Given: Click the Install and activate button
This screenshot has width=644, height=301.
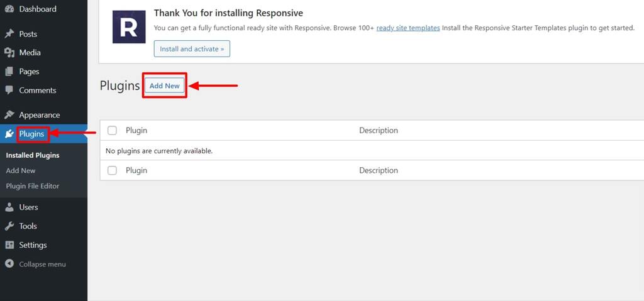Looking at the screenshot, I should point(192,49).
